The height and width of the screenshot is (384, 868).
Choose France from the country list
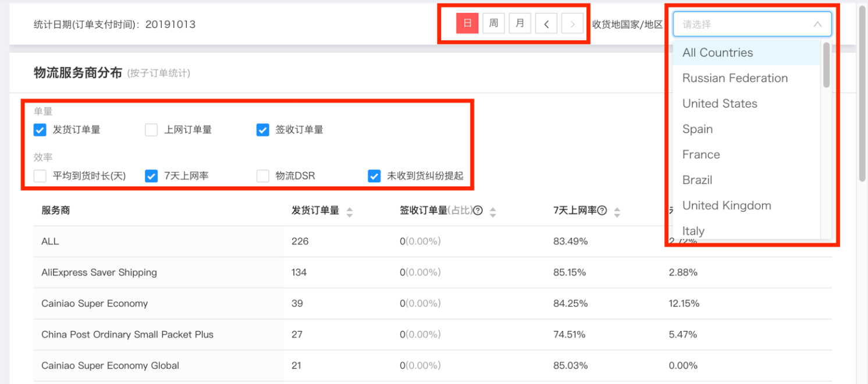pos(747,155)
